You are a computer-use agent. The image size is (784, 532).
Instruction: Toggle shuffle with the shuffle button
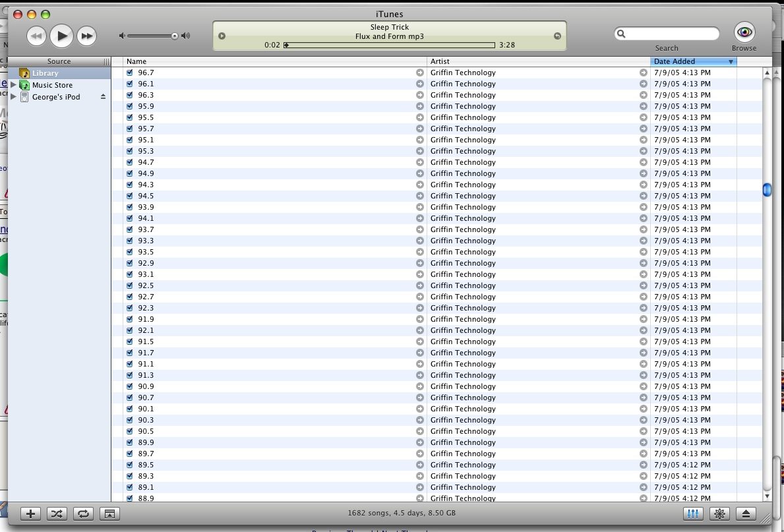[57, 514]
